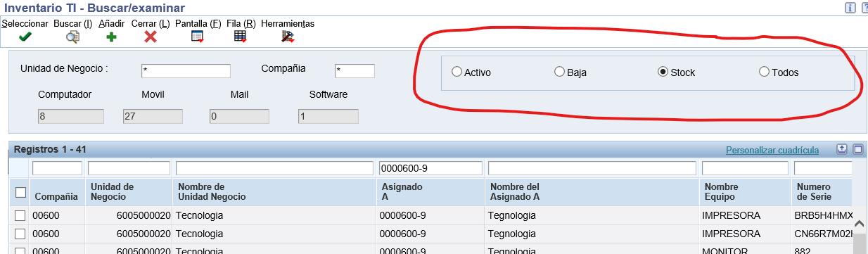Click Tegnologia in the BRB5H4HMX row
Viewport: 868px width, 254px height.
511,215
